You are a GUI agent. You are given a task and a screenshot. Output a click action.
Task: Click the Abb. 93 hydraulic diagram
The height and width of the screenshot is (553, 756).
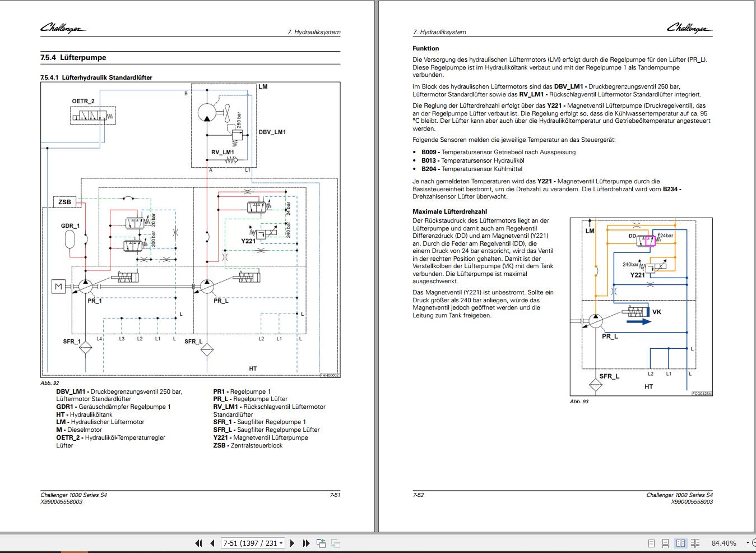coord(641,307)
